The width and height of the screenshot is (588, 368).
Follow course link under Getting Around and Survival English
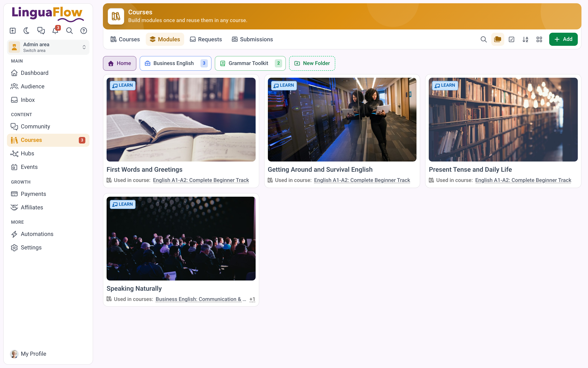pyautogui.click(x=362, y=180)
